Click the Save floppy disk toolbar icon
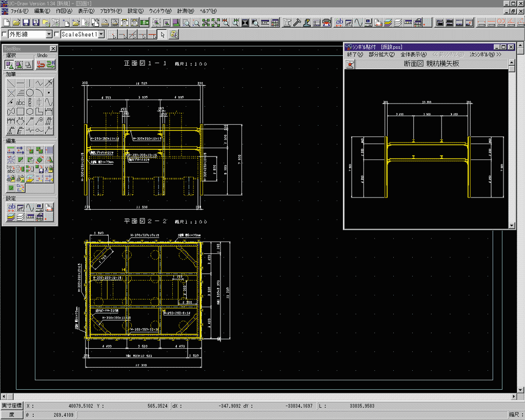The width and height of the screenshot is (525, 420). 26,23
